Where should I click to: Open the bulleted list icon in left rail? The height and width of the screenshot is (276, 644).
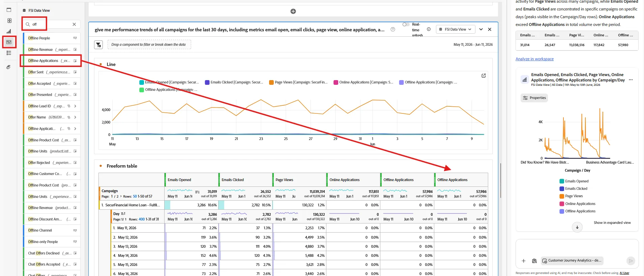(x=9, y=53)
